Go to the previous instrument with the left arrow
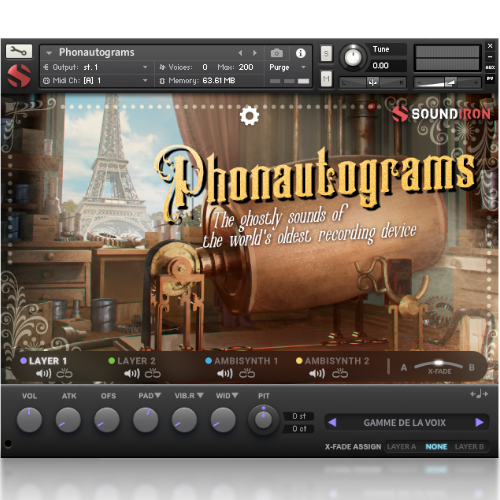 pos(240,53)
